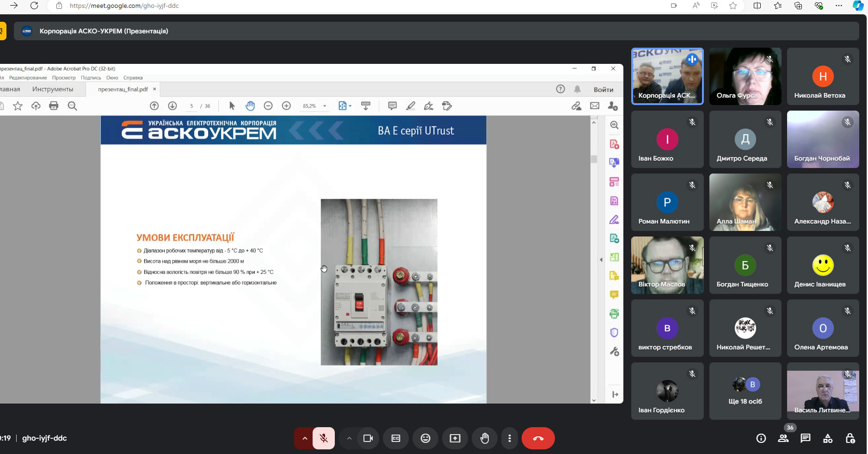The height and width of the screenshot is (454, 868).
Task: Open the in-call chat panel
Action: [x=806, y=438]
